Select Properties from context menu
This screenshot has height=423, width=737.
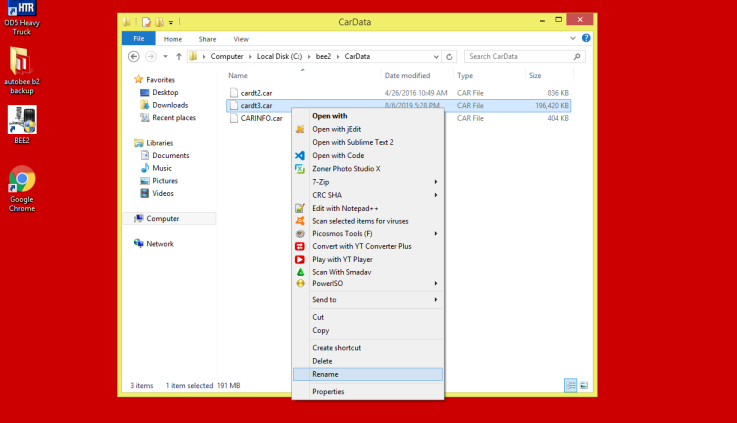pyautogui.click(x=328, y=391)
